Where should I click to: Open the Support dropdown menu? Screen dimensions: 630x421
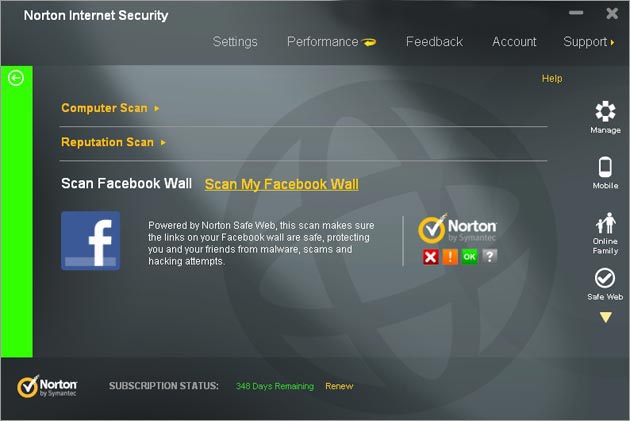click(589, 42)
